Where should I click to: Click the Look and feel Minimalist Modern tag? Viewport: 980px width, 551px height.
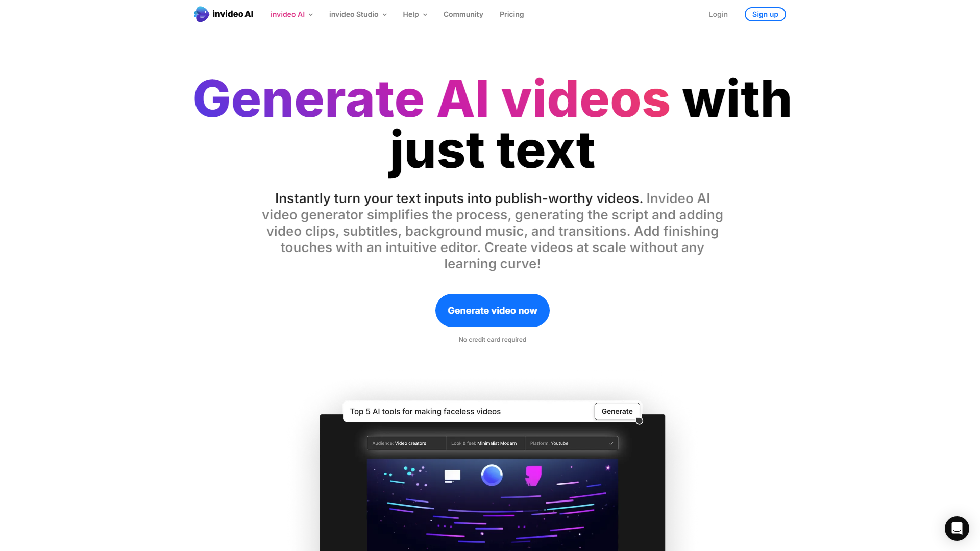tap(484, 443)
